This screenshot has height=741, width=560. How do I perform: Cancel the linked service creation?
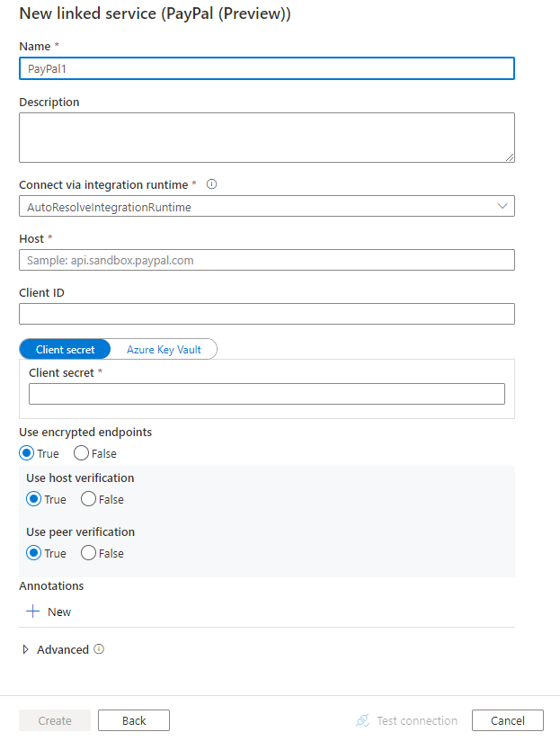point(507,720)
